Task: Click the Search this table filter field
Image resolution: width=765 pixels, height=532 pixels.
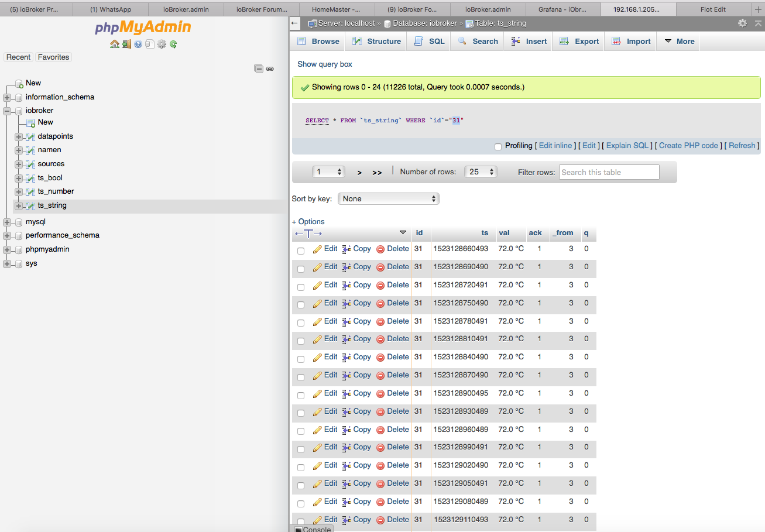Action: click(609, 172)
